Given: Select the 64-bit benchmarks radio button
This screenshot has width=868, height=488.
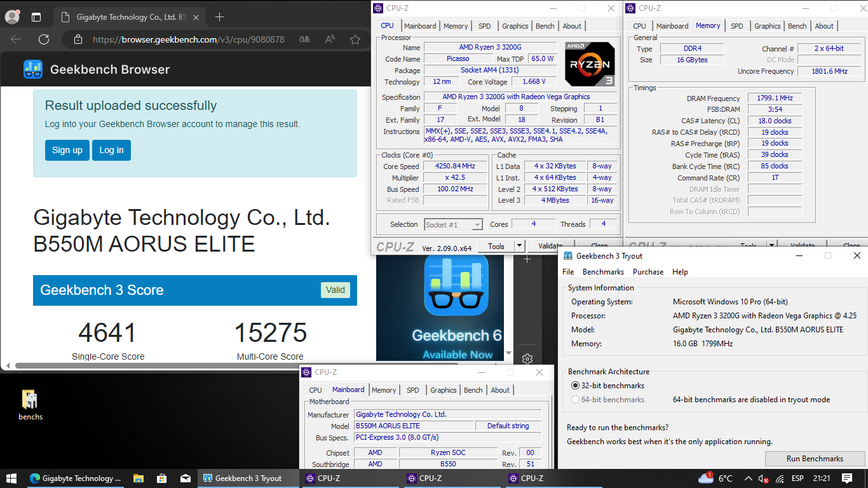Looking at the screenshot, I should [x=575, y=400].
